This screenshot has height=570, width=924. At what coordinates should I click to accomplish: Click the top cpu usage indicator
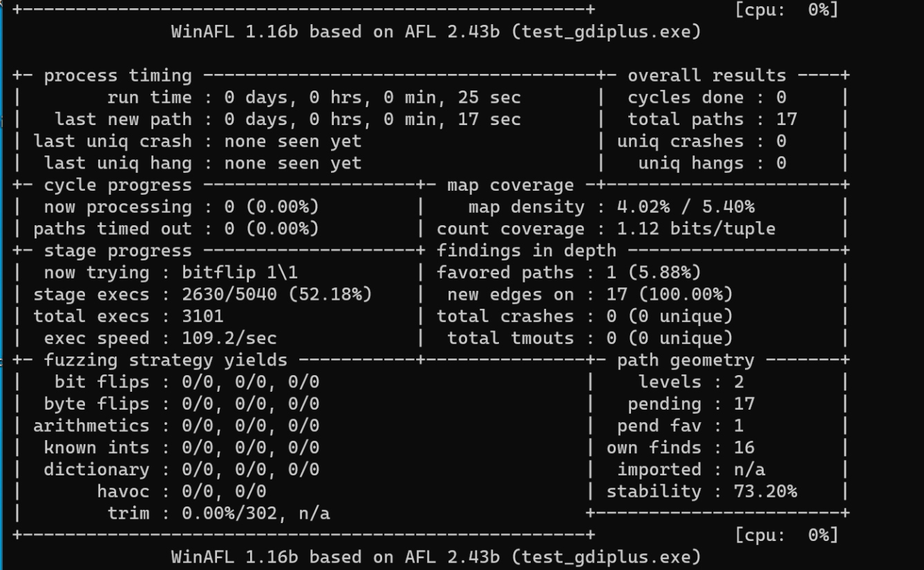[786, 10]
